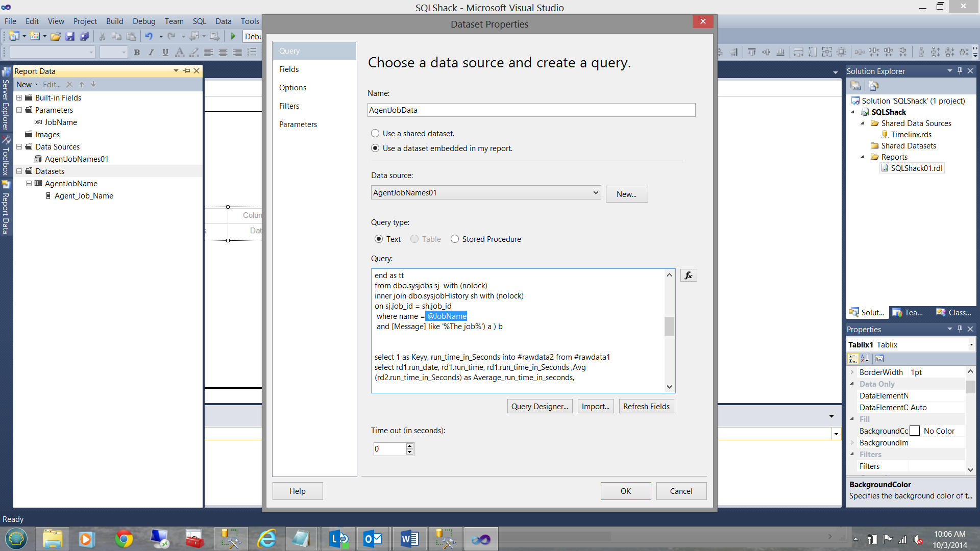Click the Query Designer button
Screen dimensions: 980x551
click(540, 406)
